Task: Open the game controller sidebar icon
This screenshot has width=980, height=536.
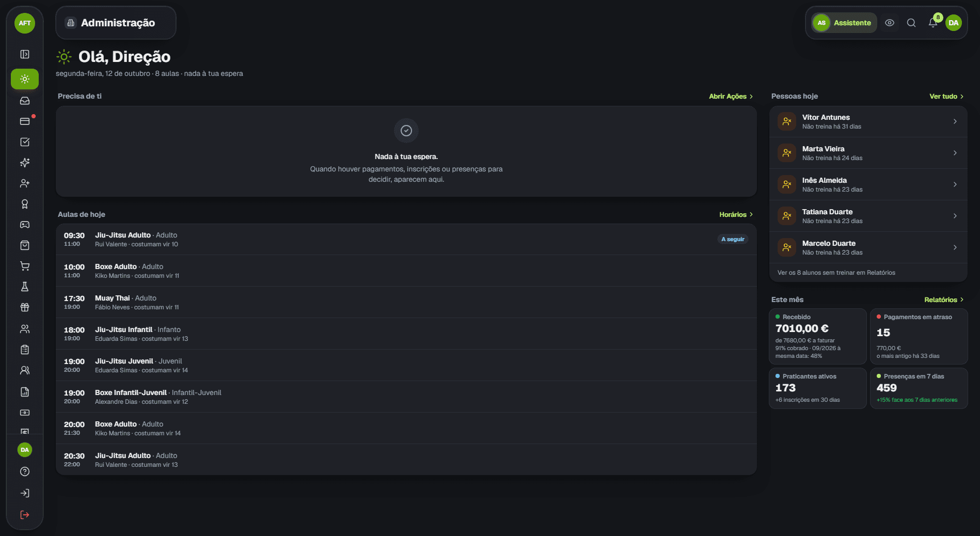Action: click(x=25, y=225)
